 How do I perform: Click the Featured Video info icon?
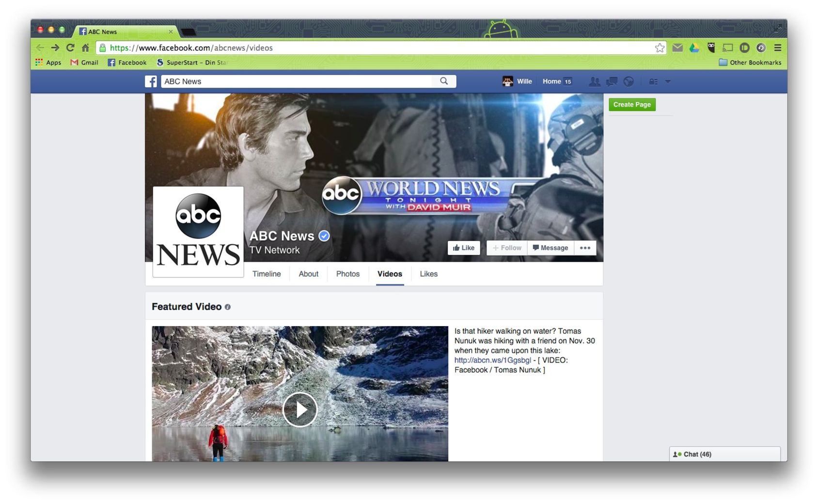(x=228, y=307)
